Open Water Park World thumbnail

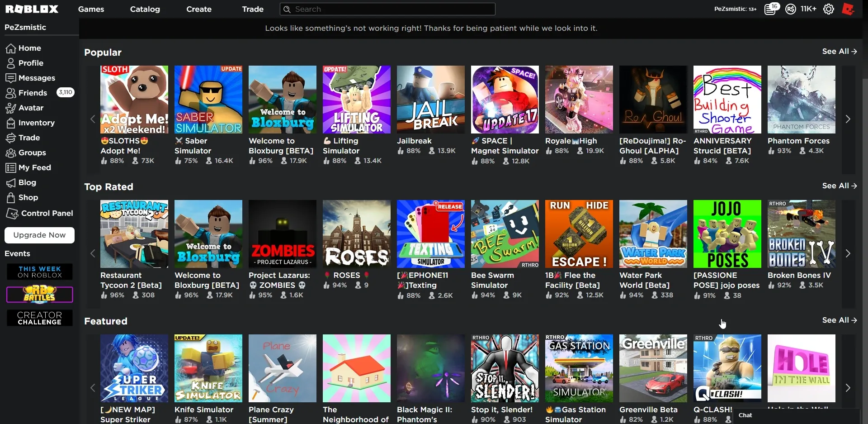(x=653, y=234)
